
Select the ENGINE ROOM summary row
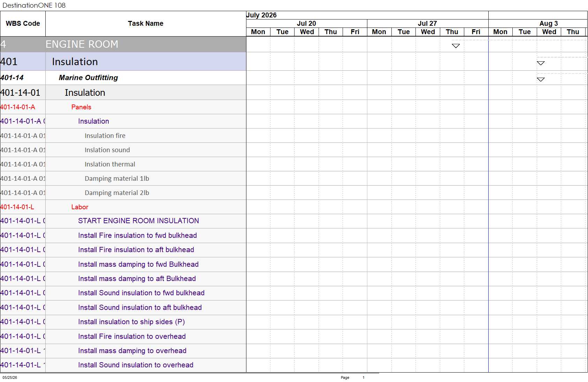click(x=123, y=44)
